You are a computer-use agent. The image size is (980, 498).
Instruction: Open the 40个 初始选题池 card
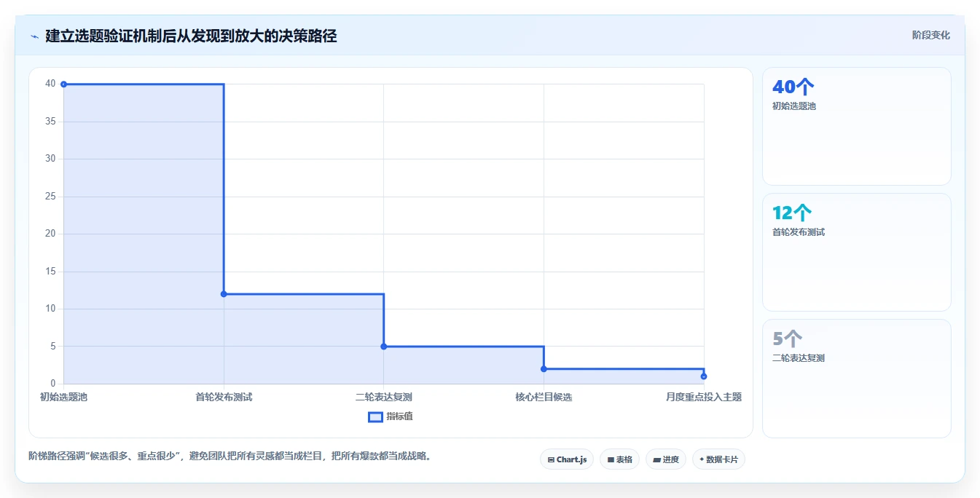point(857,127)
